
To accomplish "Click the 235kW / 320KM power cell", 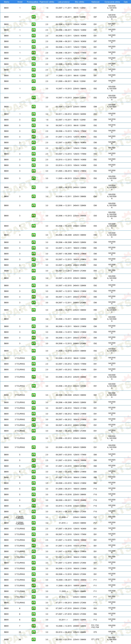I will (80, 620).
